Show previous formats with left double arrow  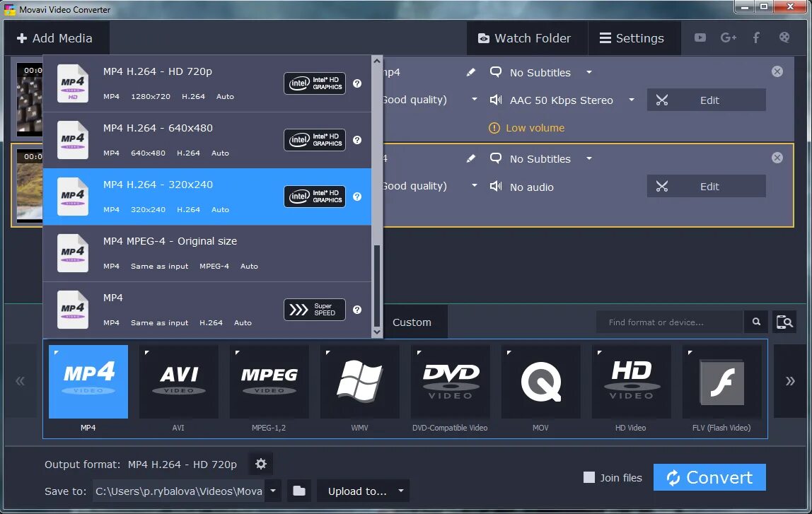21,382
